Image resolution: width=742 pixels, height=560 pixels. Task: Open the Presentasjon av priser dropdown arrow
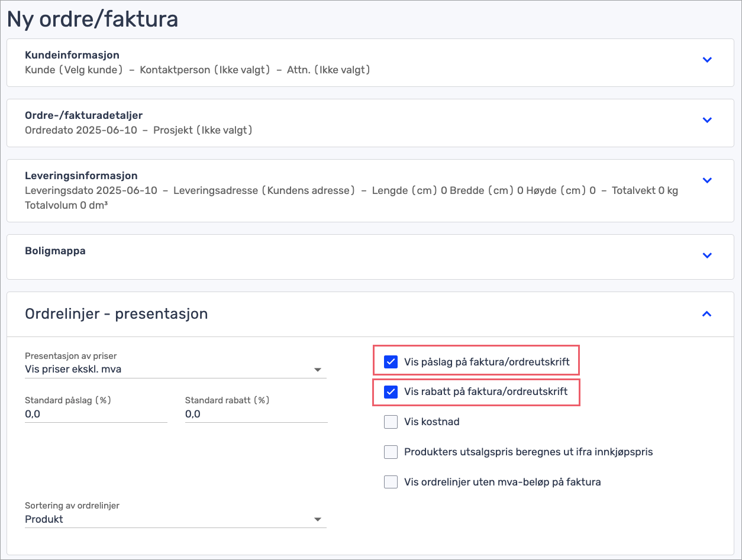point(318,369)
